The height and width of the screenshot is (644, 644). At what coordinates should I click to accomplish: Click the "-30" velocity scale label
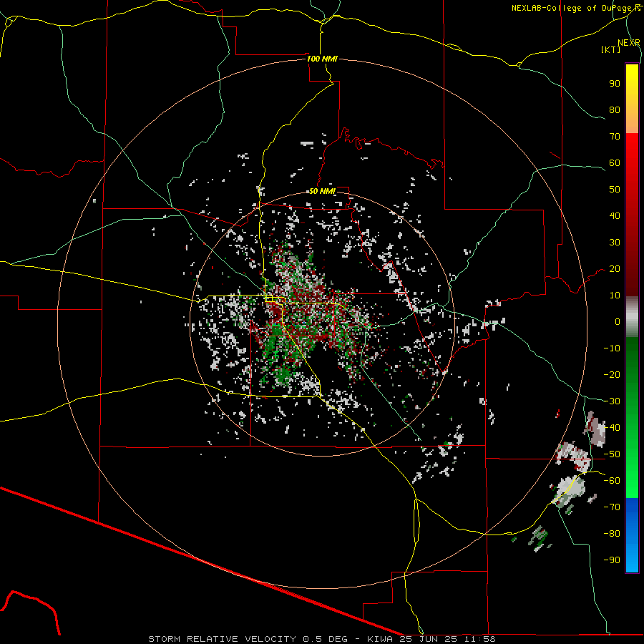(x=612, y=401)
